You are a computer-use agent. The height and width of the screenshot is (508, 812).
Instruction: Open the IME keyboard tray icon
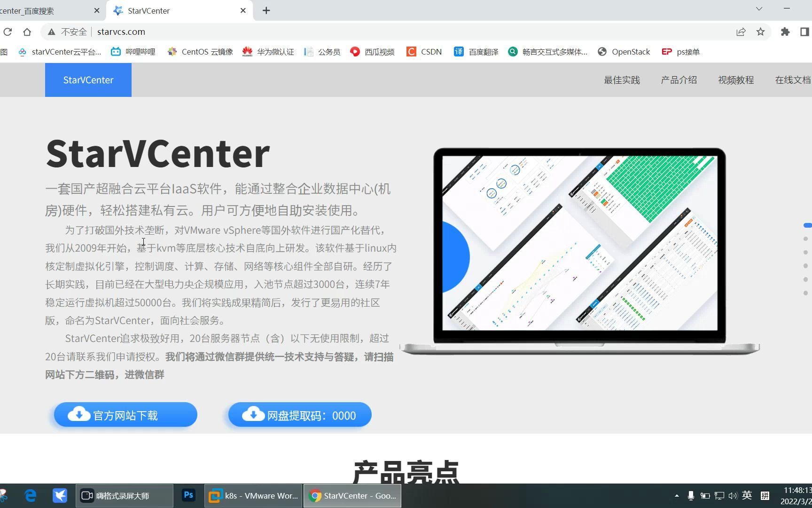click(x=765, y=495)
